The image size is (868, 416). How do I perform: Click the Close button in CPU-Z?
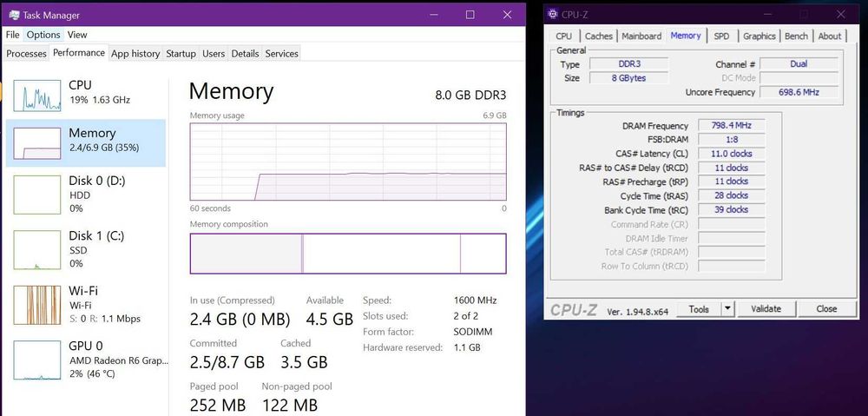pos(826,308)
